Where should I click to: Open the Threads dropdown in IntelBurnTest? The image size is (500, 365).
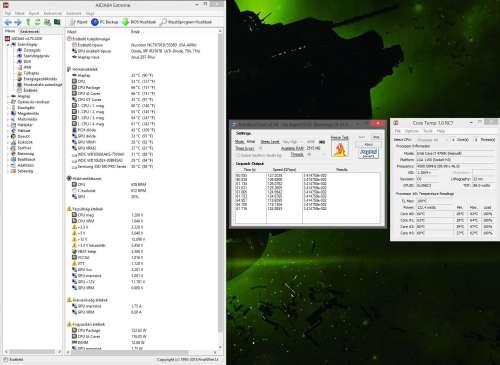coord(315,155)
